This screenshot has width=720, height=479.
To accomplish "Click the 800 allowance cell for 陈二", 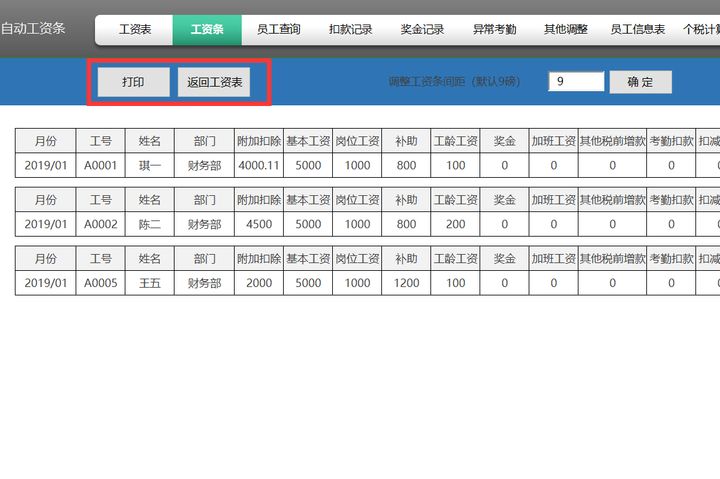I will pyautogui.click(x=406, y=224).
